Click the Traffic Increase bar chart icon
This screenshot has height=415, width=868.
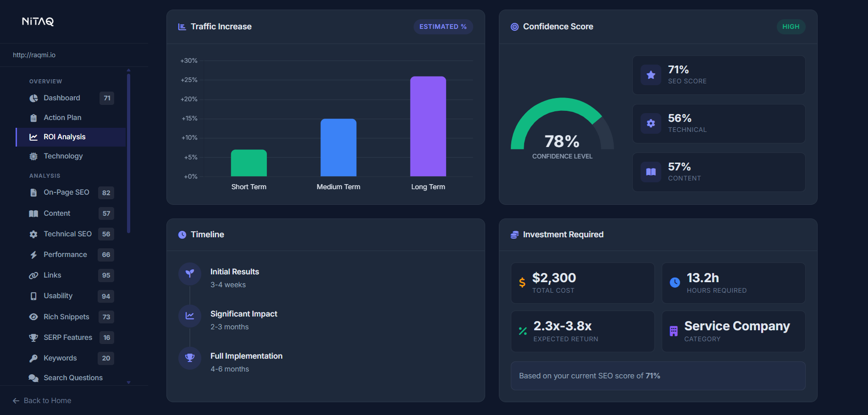pos(182,27)
